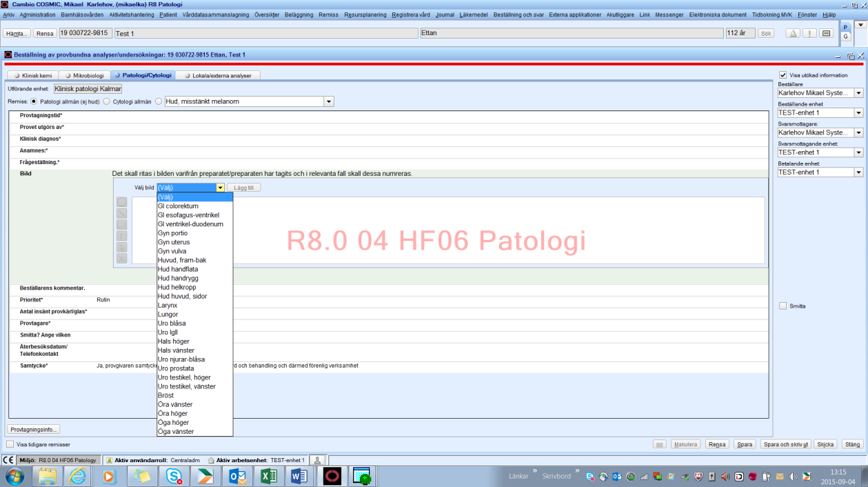Open the Remiss menu
Screen dimensions: 868x487
[328, 14]
